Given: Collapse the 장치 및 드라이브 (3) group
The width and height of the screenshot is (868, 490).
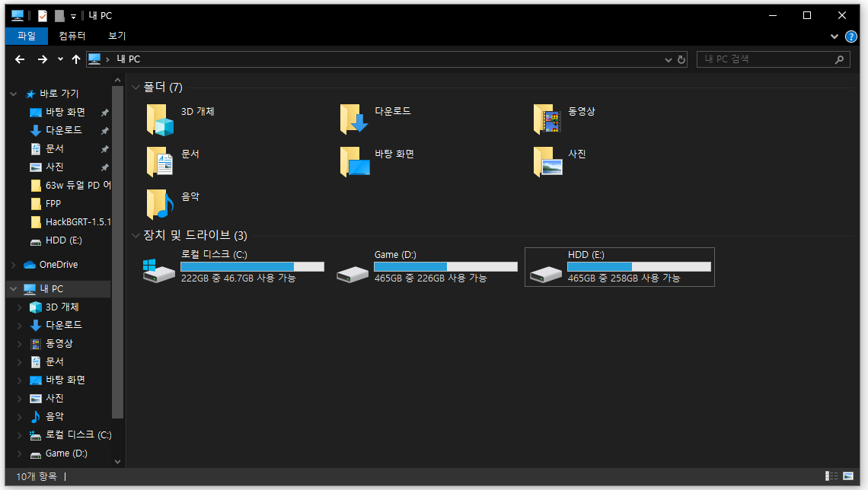Looking at the screenshot, I should (136, 235).
